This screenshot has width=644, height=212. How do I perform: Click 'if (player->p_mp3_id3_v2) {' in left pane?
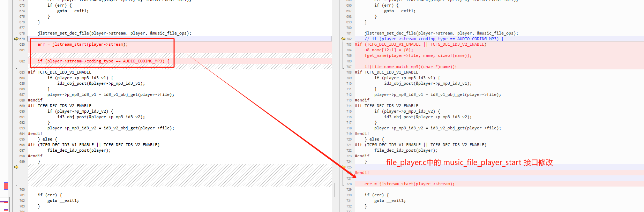click(x=80, y=111)
